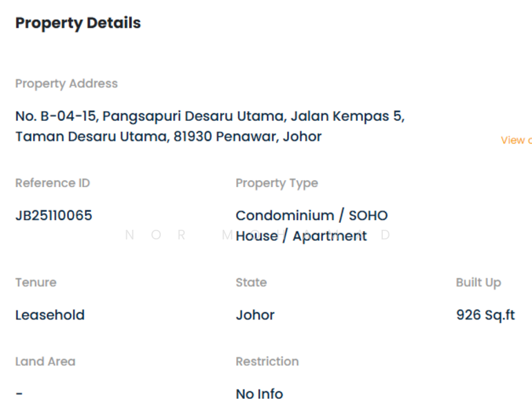Click the dash under Land Area
Image resolution: width=532 pixels, height=414 pixels.
pyautogui.click(x=19, y=393)
